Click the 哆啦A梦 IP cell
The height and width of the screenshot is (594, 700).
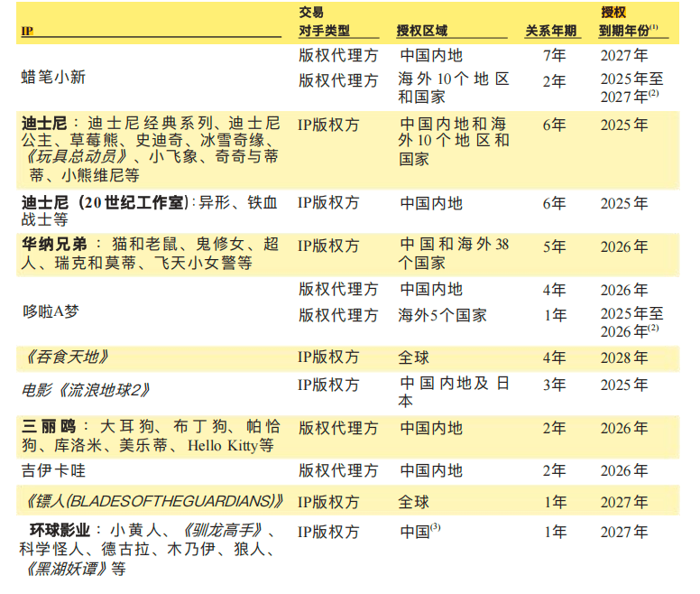(x=51, y=311)
